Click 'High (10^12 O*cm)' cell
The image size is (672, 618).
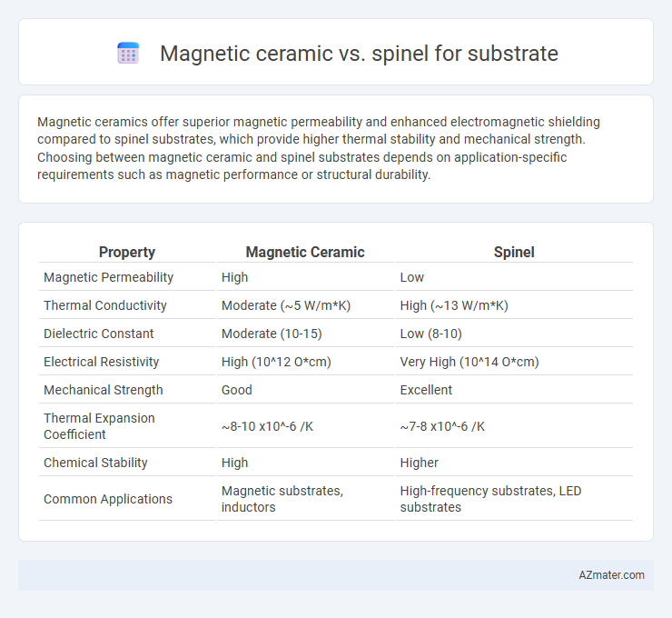276,362
